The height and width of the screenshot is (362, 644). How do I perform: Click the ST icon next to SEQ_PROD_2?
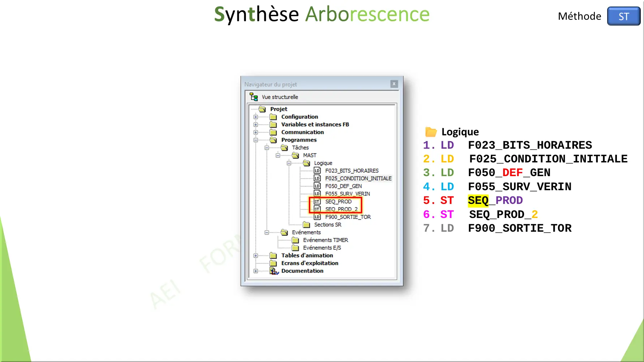(x=317, y=209)
